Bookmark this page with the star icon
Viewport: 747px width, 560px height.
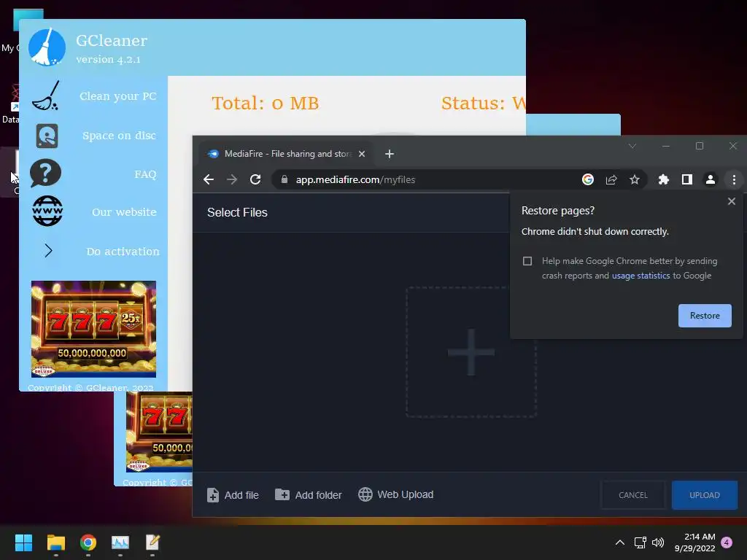[635, 179]
